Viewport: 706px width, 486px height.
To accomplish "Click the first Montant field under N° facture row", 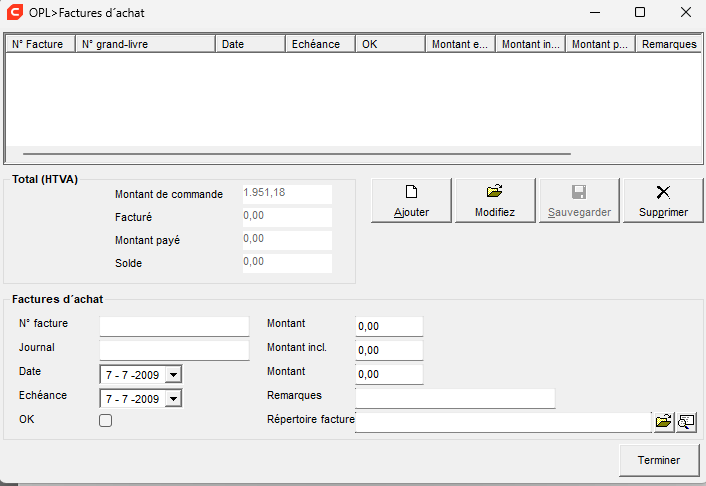I will (389, 326).
